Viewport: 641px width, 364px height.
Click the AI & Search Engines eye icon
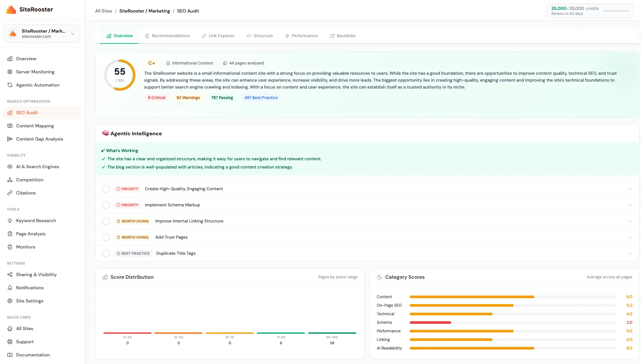click(10, 167)
